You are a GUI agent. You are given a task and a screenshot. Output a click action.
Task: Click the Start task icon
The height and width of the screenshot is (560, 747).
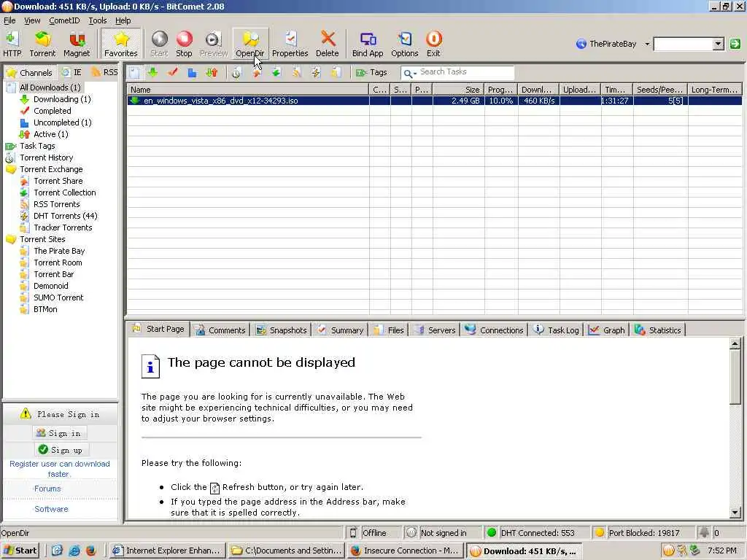point(159,44)
